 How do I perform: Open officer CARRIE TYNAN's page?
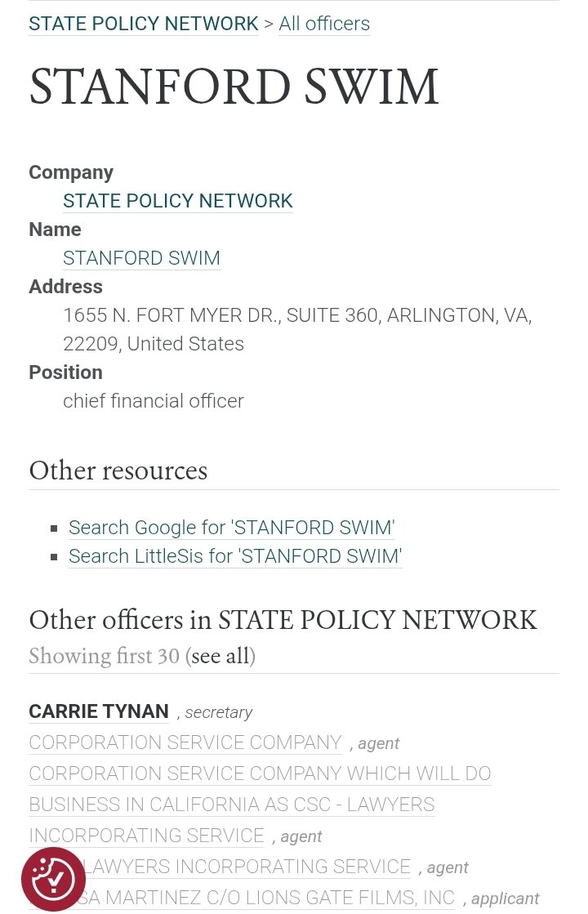tap(99, 711)
